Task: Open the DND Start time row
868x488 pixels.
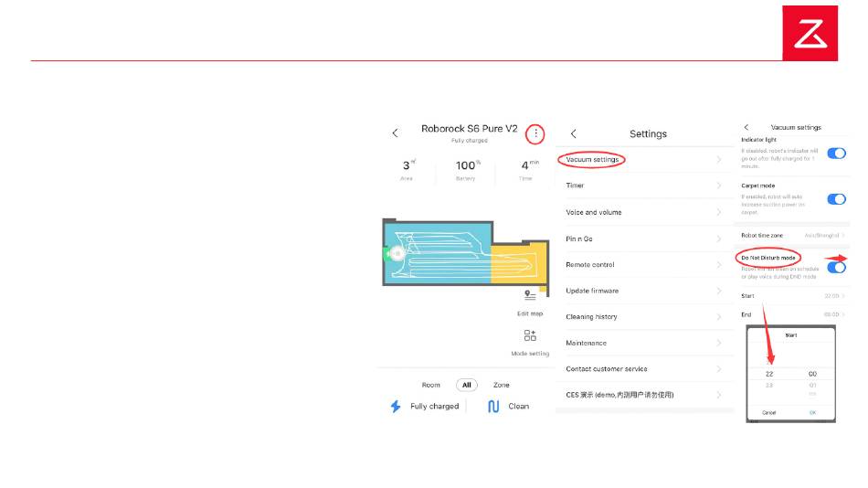Action: pyautogui.click(x=792, y=296)
